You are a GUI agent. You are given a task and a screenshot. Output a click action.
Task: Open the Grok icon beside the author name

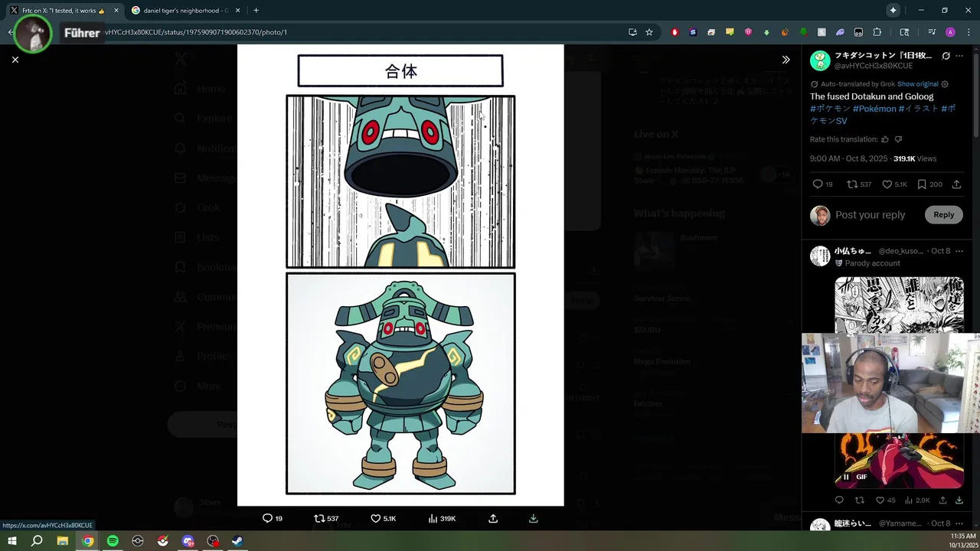[946, 56]
